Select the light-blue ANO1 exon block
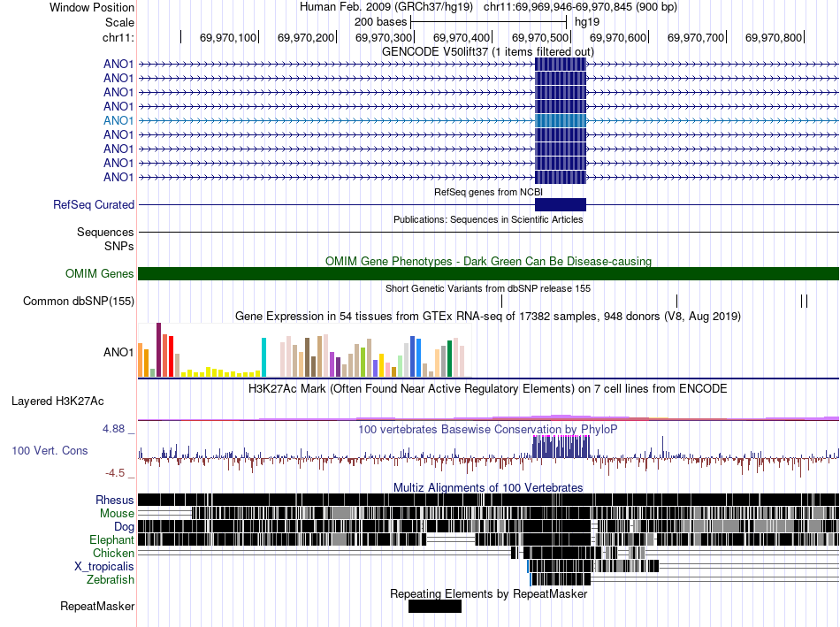 (x=561, y=120)
